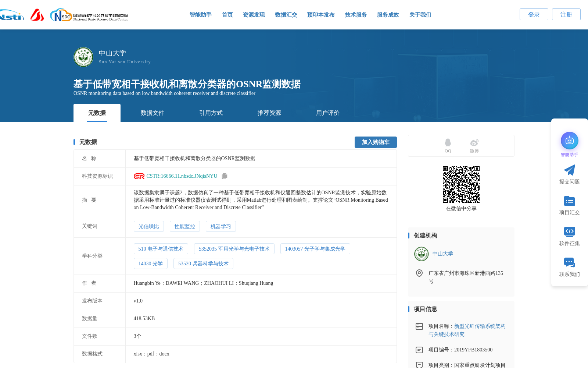Click the red flame logo icon

37,15
